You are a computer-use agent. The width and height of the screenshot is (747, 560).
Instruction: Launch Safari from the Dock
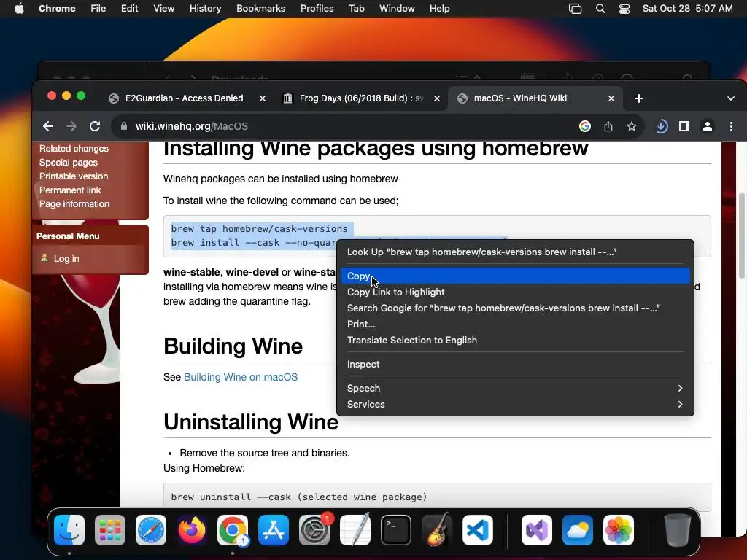click(x=151, y=530)
